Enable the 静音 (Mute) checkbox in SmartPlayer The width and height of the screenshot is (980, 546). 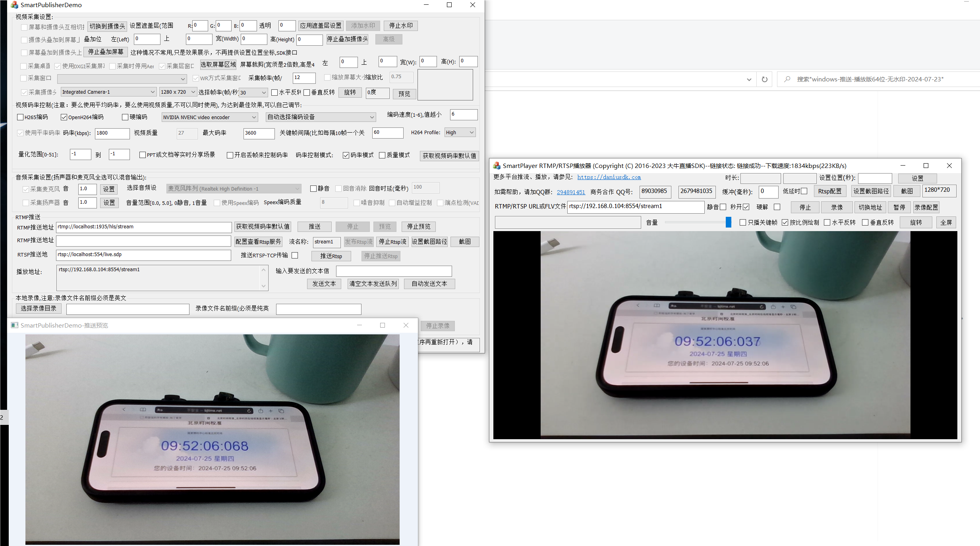click(x=725, y=206)
